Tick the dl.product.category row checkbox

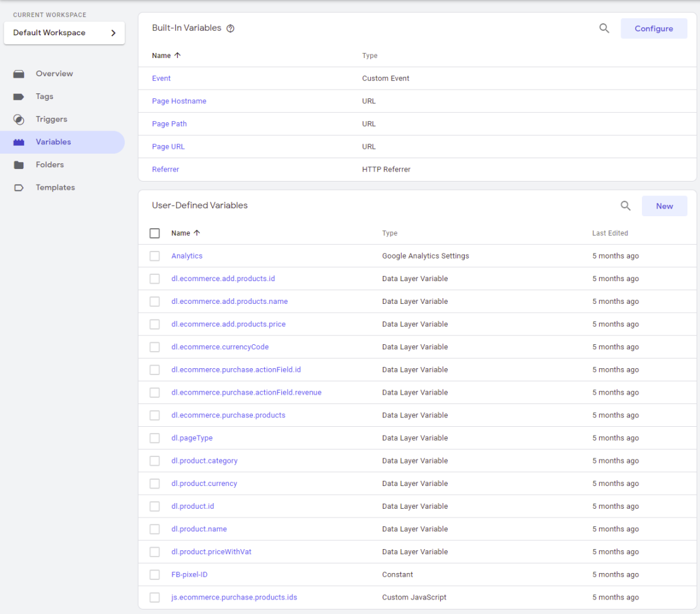coord(155,461)
